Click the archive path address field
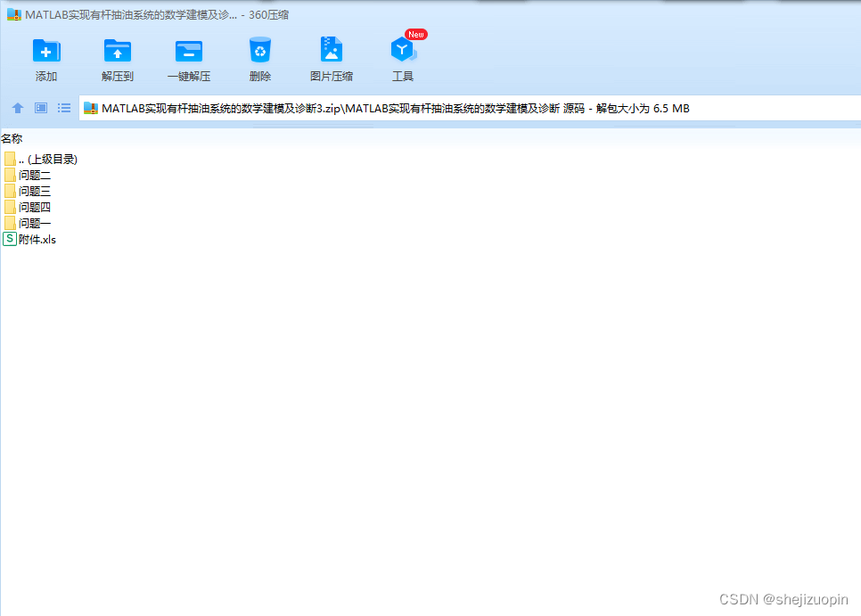 470,108
